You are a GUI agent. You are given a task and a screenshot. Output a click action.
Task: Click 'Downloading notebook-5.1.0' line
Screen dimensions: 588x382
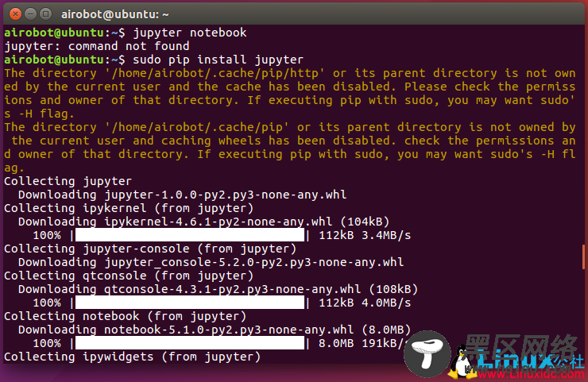[215, 330]
